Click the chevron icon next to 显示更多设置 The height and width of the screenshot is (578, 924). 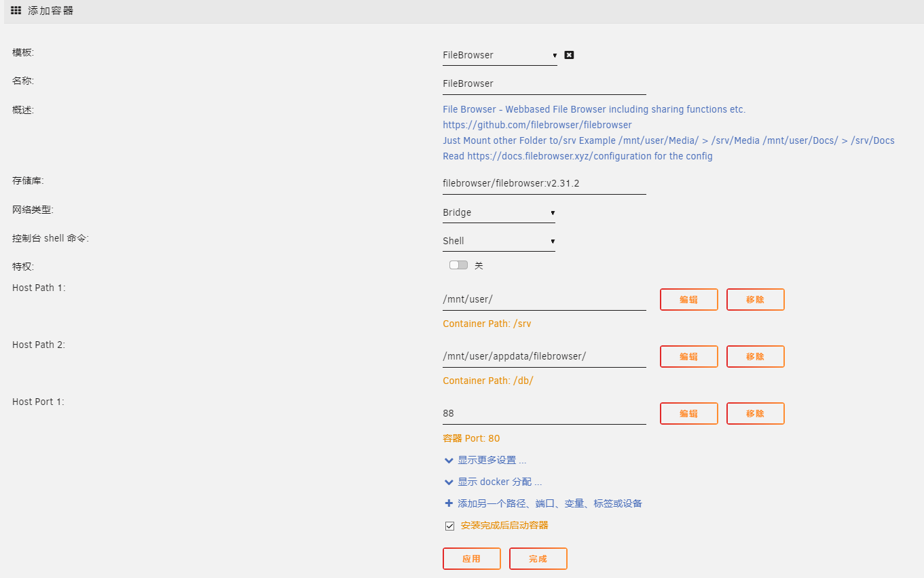pyautogui.click(x=449, y=461)
